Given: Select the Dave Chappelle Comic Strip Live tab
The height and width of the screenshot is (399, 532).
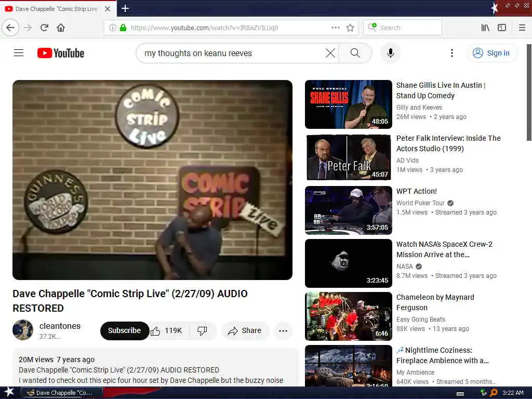Looking at the screenshot, I should point(58,9).
